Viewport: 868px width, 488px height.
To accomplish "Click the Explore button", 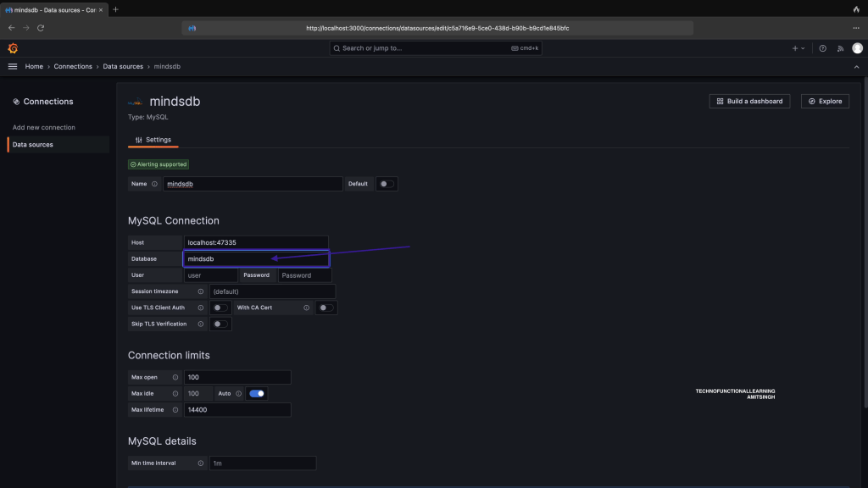I will pyautogui.click(x=825, y=101).
